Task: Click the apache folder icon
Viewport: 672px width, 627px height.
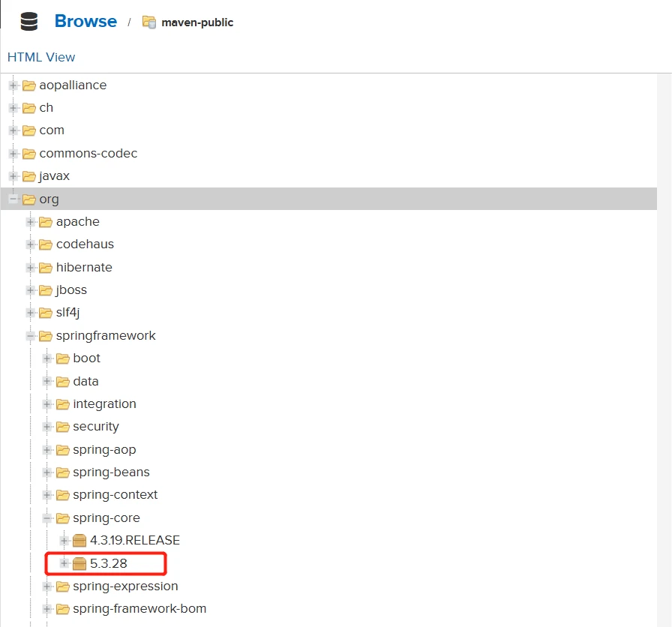Action: [x=46, y=222]
